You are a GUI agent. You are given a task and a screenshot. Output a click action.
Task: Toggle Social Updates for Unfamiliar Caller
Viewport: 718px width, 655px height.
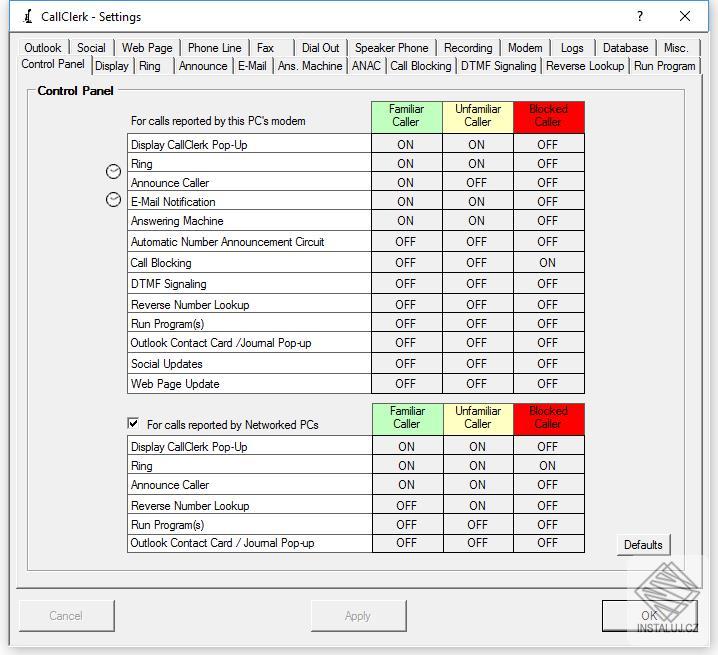[x=477, y=364]
